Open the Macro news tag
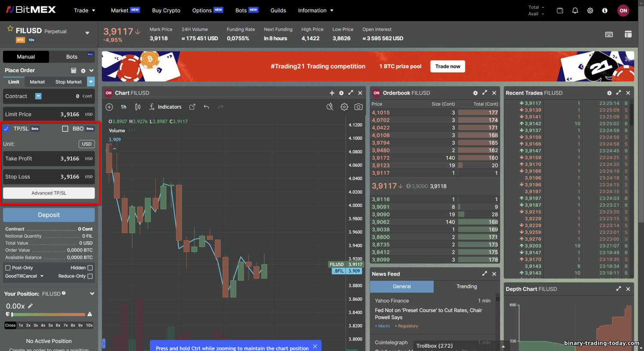Screen dimensions: 644x351 pos(383,326)
